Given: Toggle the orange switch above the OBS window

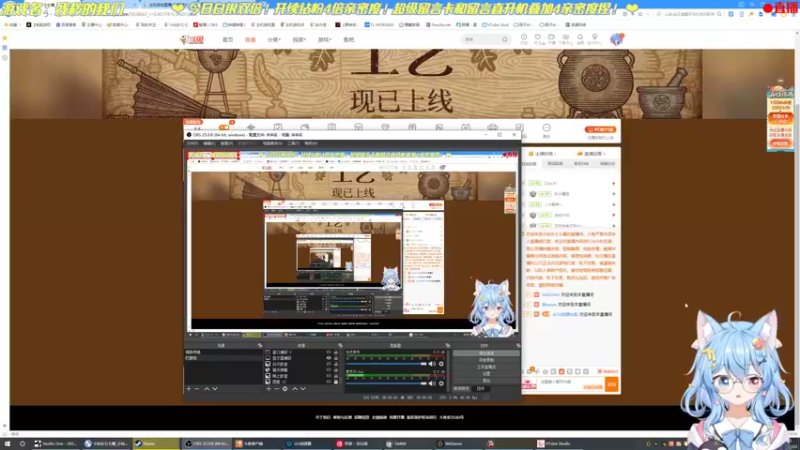Looking at the screenshot, I should click(x=224, y=127).
